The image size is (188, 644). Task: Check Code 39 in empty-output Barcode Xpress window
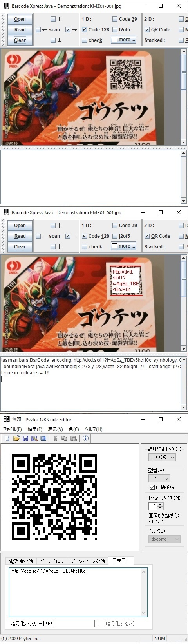(115, 19)
